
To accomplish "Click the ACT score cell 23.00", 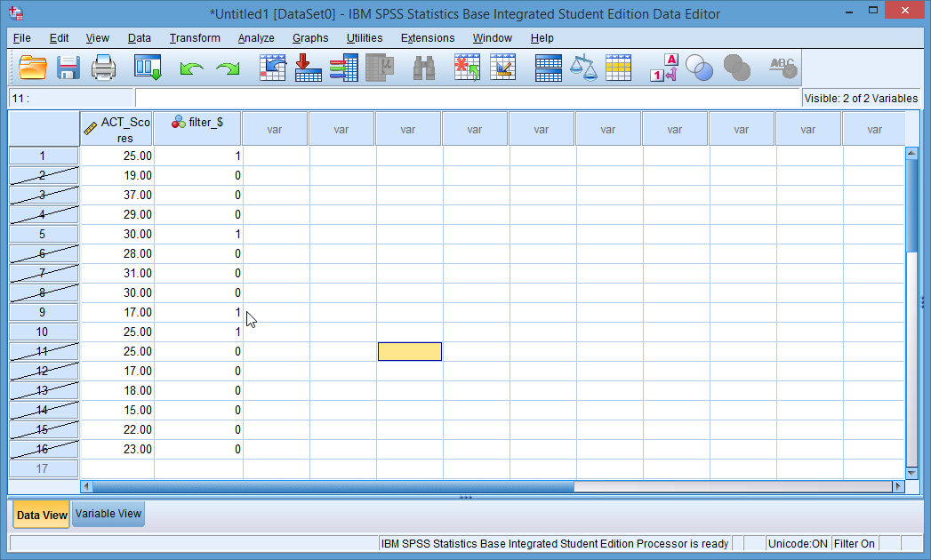I will (x=117, y=449).
